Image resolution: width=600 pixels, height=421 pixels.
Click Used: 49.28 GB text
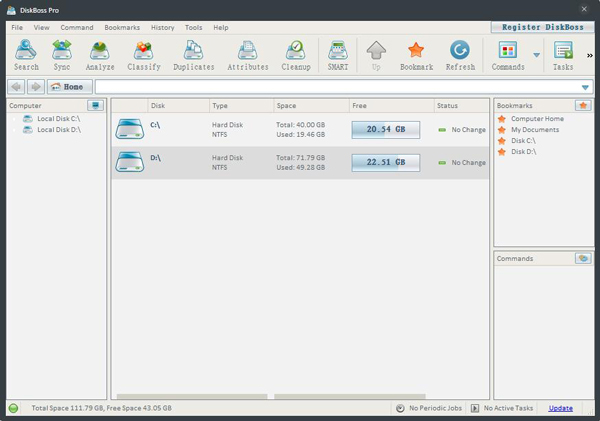pyautogui.click(x=300, y=168)
